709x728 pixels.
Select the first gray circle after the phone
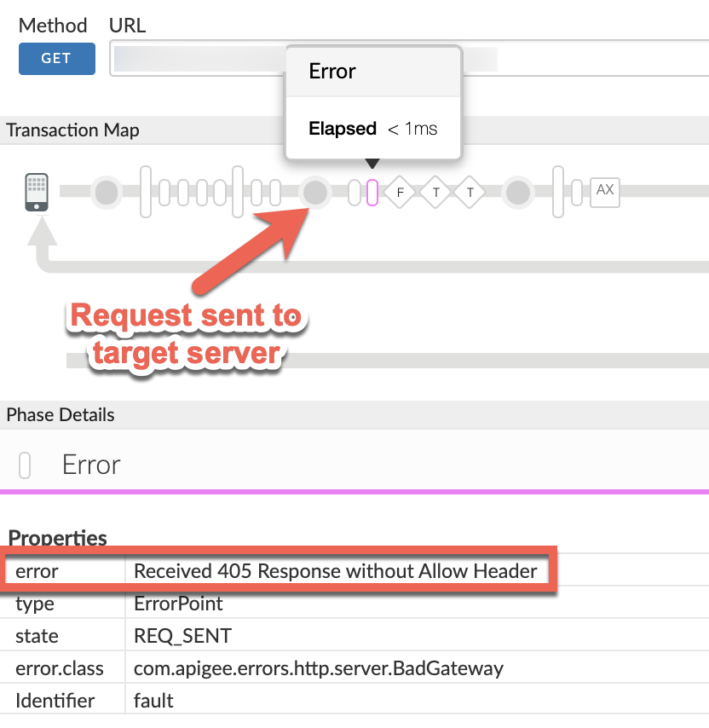pos(107,193)
